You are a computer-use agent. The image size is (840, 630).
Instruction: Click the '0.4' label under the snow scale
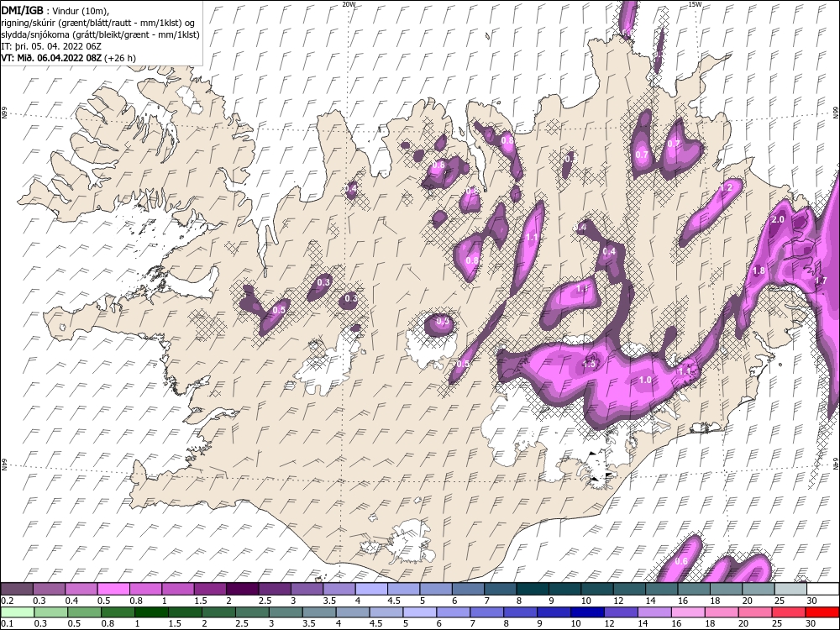71,601
